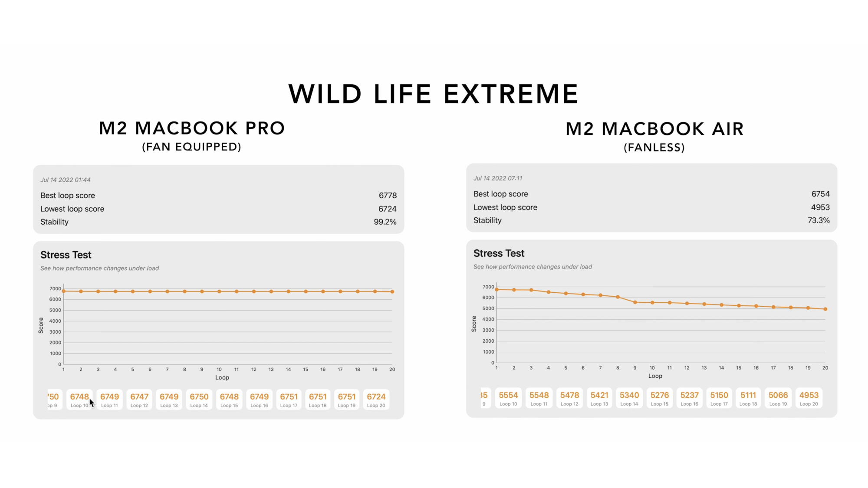The height and width of the screenshot is (488, 868).
Task: Click the Pro best loop score 6778
Action: click(388, 196)
